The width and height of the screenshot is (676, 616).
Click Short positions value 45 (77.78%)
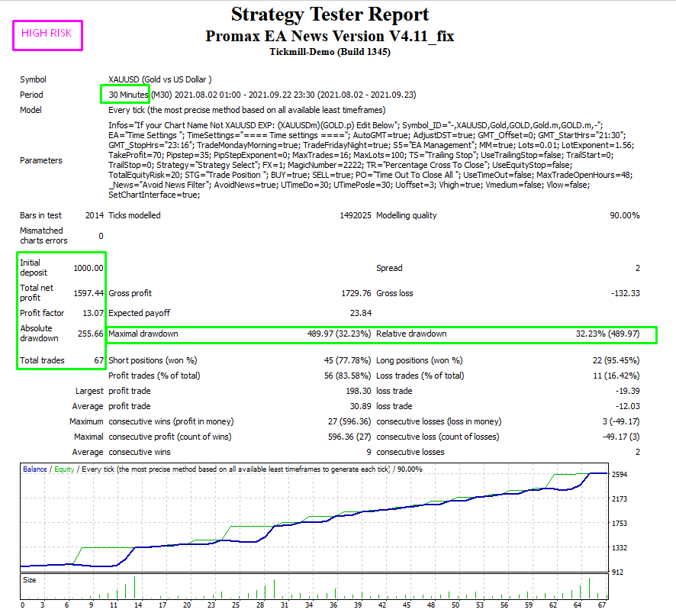[347, 360]
